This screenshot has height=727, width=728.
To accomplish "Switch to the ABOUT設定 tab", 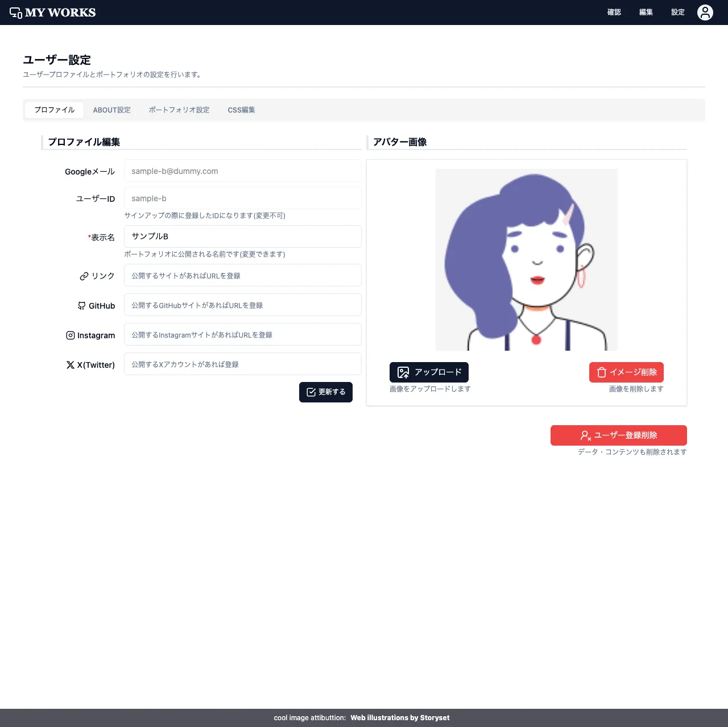I will (112, 110).
